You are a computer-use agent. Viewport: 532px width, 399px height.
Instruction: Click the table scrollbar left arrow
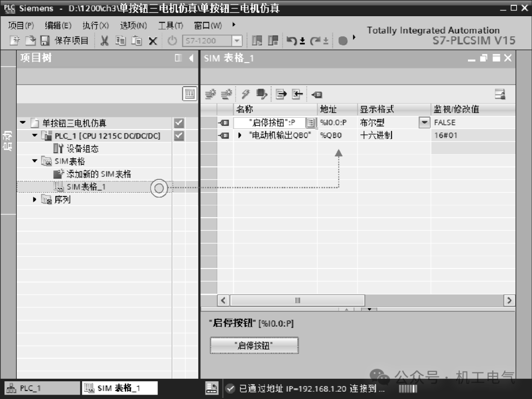click(223, 300)
